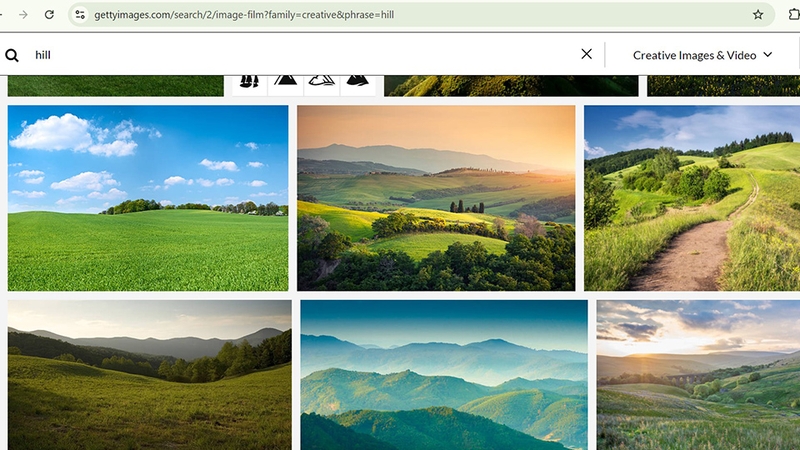The height and width of the screenshot is (450, 800).
Task: Open the sunrise valley with viaduct photo
Action: click(x=698, y=375)
